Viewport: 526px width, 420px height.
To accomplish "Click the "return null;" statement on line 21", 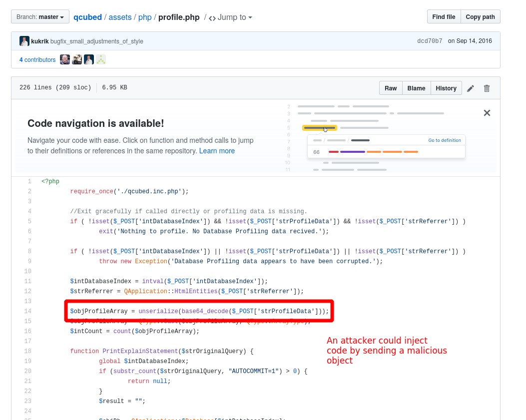I will click(149, 381).
